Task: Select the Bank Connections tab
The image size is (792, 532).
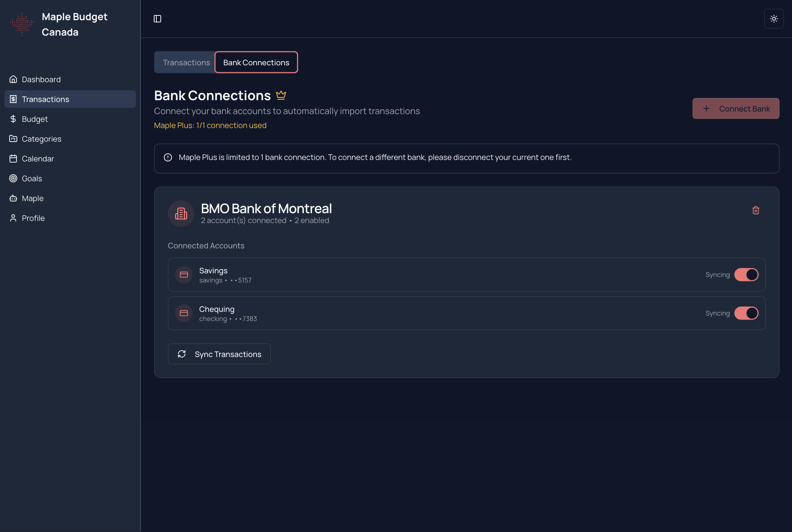Action: (256, 62)
